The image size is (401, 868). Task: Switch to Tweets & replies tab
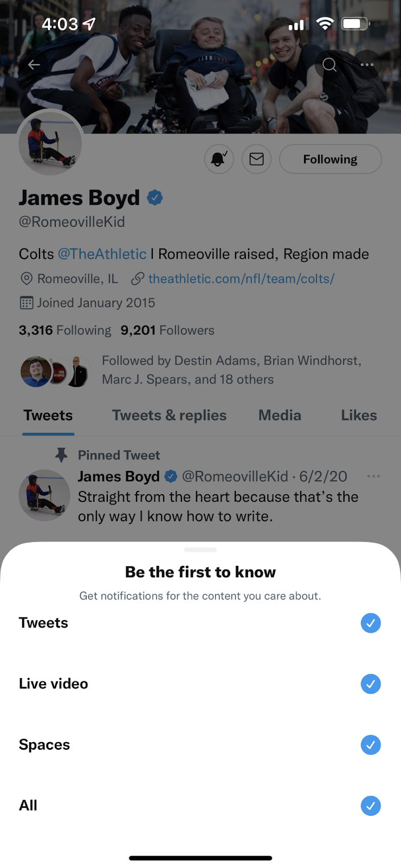[x=169, y=416]
